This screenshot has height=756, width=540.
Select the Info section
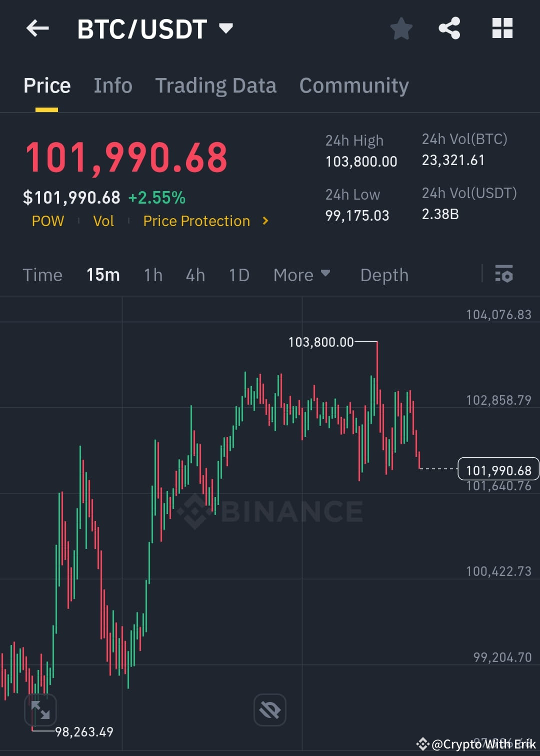112,85
